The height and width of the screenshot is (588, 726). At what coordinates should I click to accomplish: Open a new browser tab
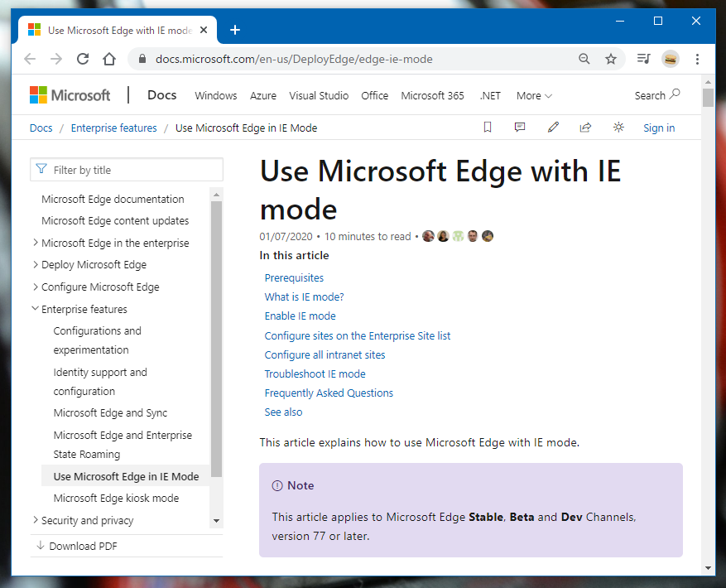click(x=235, y=30)
